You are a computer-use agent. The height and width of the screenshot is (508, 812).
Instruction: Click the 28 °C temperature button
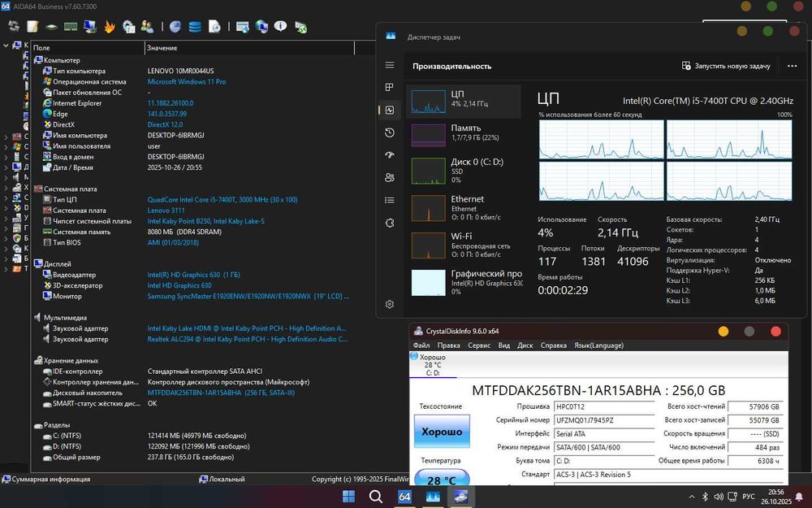click(x=442, y=478)
